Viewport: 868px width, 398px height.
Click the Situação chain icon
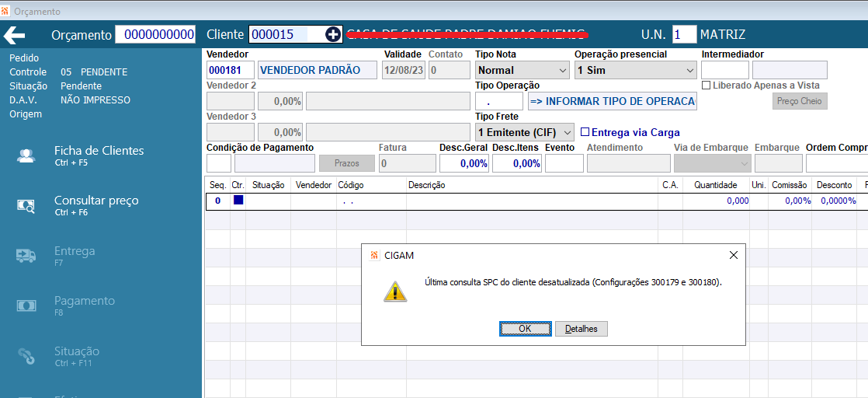point(26,356)
